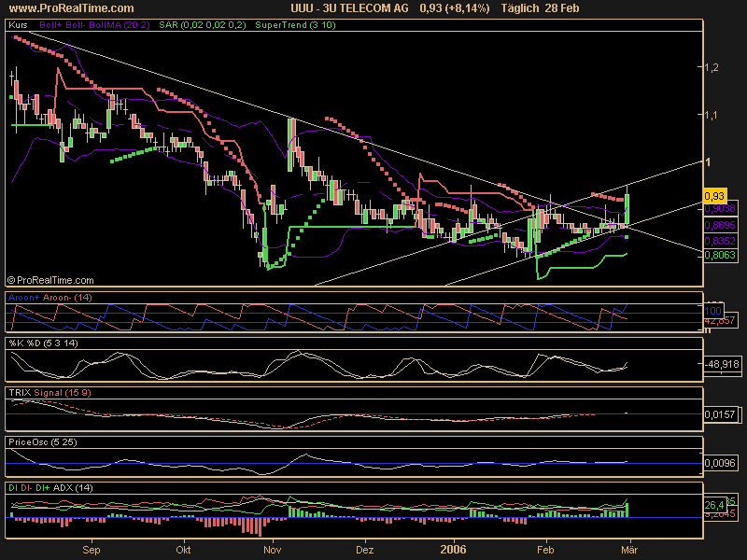Click the %K %D (5 3 14) stochastic label
747x560 pixels.
[x=43, y=343]
